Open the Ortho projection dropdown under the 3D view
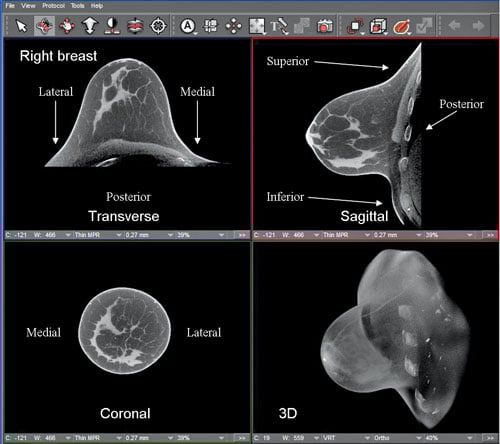Screen dimensions: 500x444 pyautogui.click(x=397, y=438)
